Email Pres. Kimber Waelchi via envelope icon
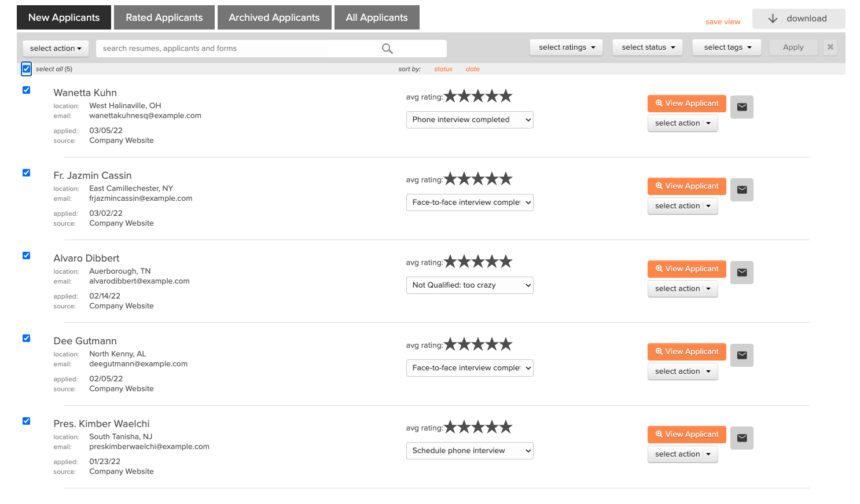860x504 pixels. click(x=742, y=438)
